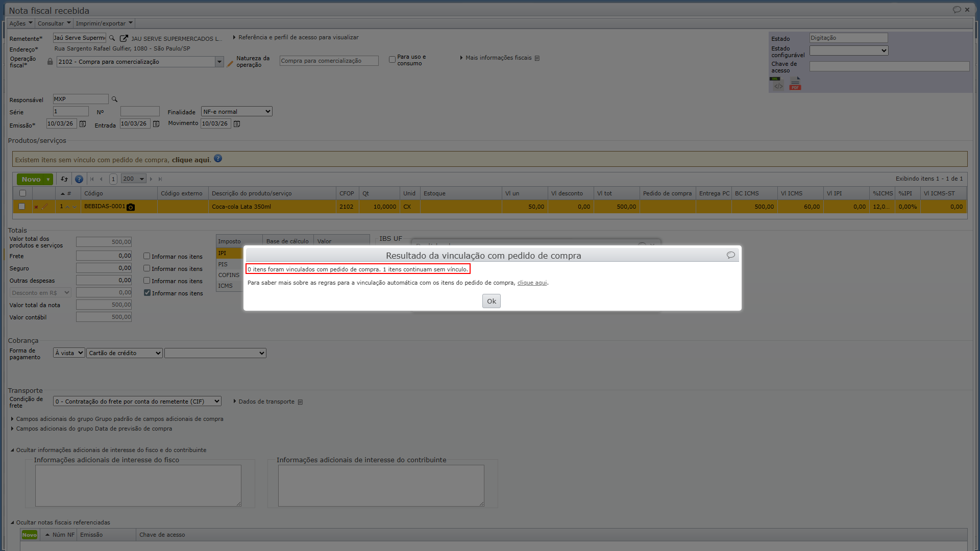Open the blue help icon beside refresh
This screenshot has width=980, height=551.
point(79,179)
